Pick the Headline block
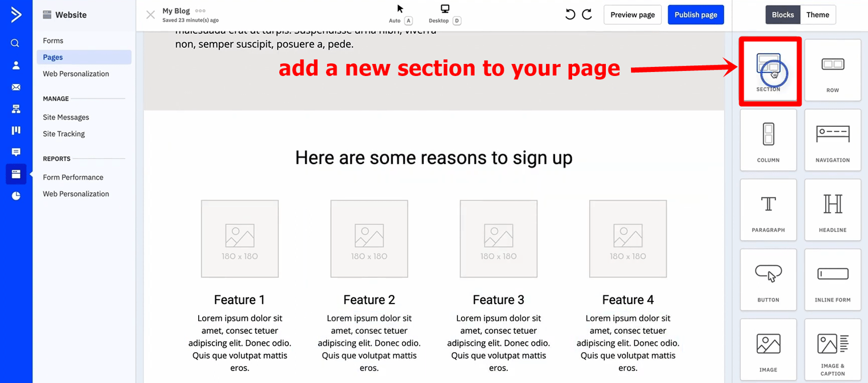The image size is (868, 383). (x=832, y=210)
